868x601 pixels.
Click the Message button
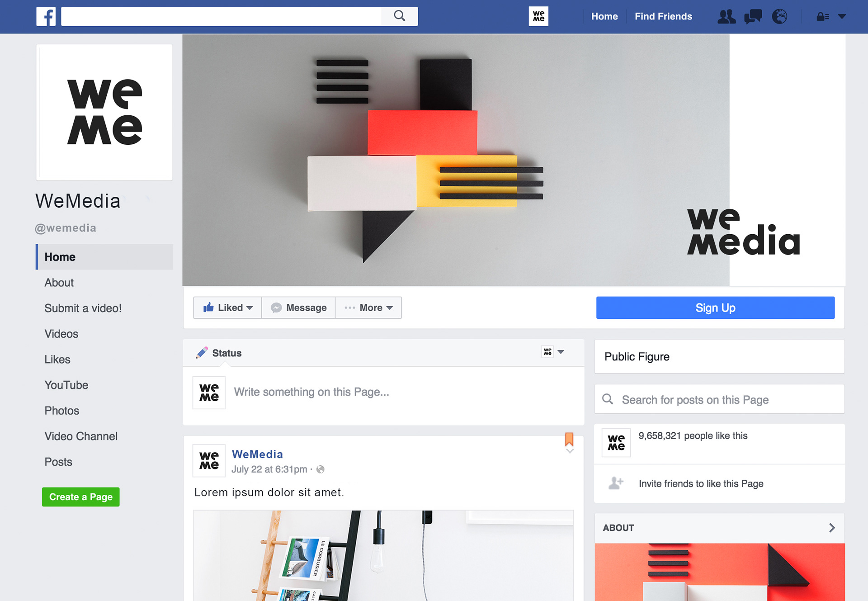pyautogui.click(x=298, y=308)
